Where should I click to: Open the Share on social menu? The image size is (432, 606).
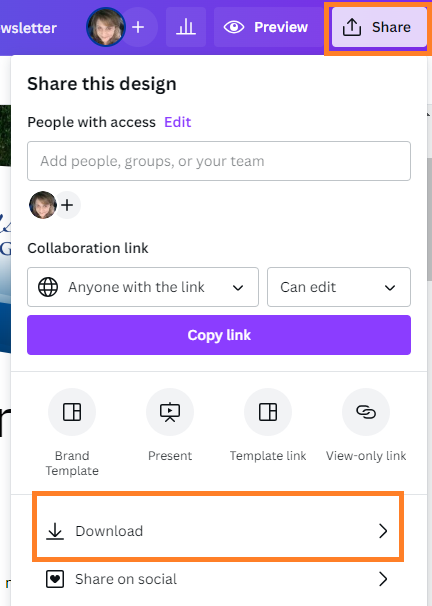(216, 579)
